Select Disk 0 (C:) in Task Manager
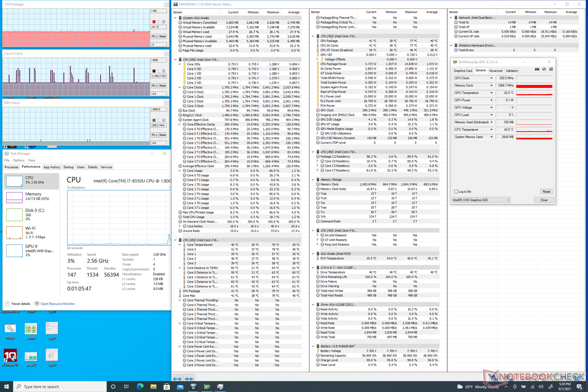The height and width of the screenshot is (392, 588). point(31,215)
